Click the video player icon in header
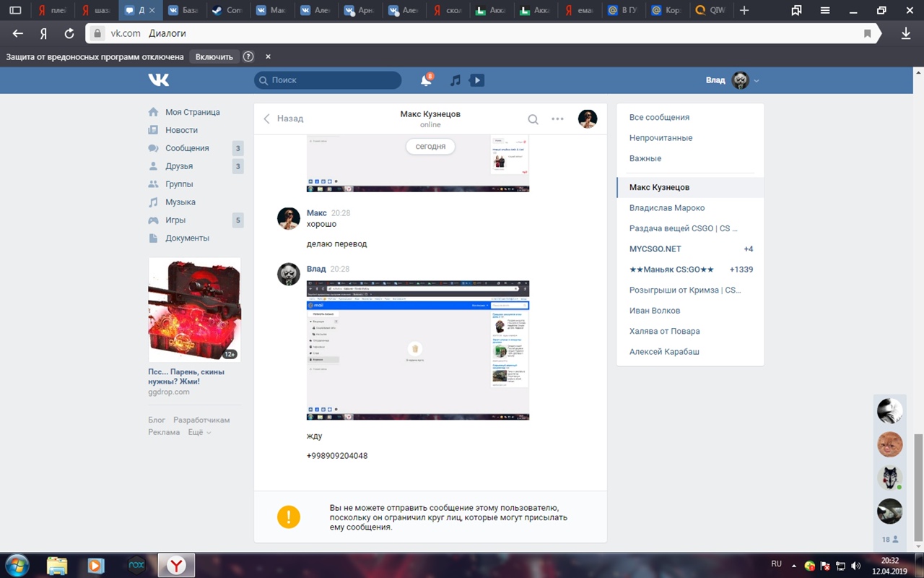This screenshot has width=924, height=578. (x=476, y=81)
